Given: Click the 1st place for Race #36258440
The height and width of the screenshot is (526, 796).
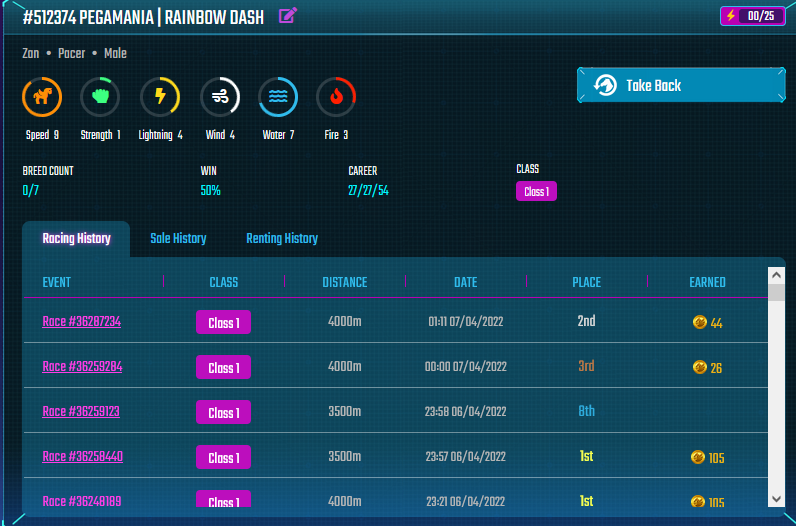Looking at the screenshot, I should (586, 456).
